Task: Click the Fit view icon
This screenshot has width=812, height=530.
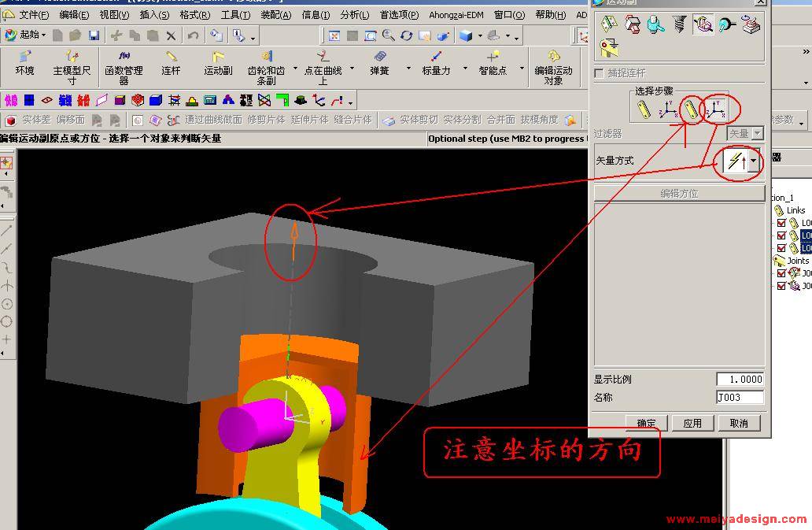Action: [334, 35]
